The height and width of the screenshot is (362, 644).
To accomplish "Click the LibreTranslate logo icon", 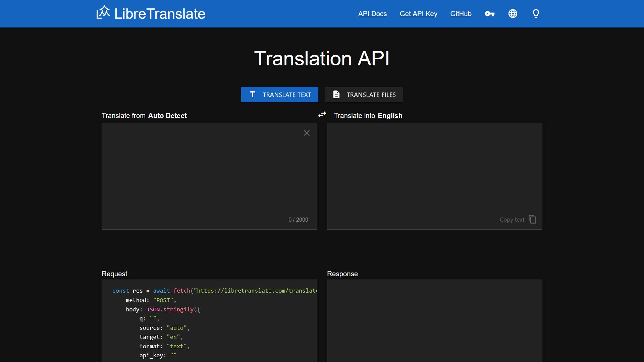I will point(103,13).
